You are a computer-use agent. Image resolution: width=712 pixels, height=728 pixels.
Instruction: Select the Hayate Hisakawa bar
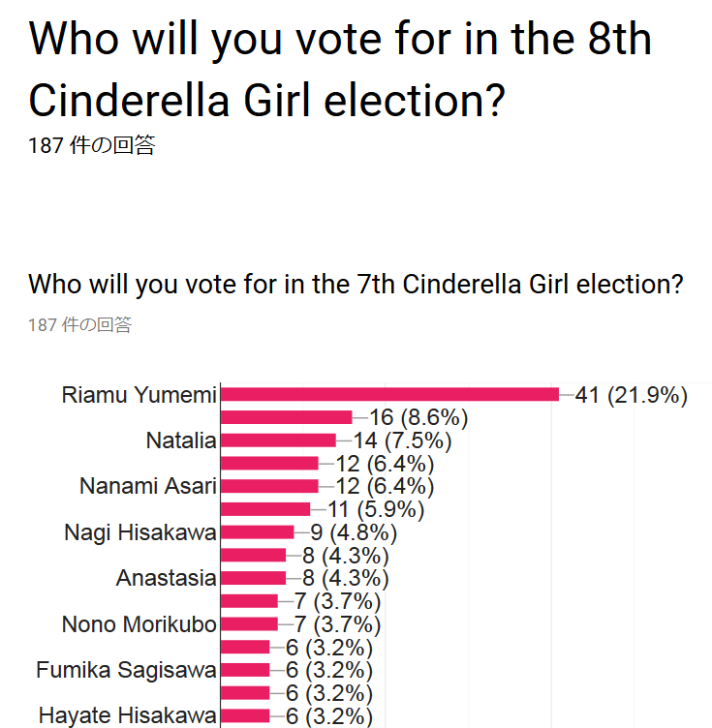point(245,715)
